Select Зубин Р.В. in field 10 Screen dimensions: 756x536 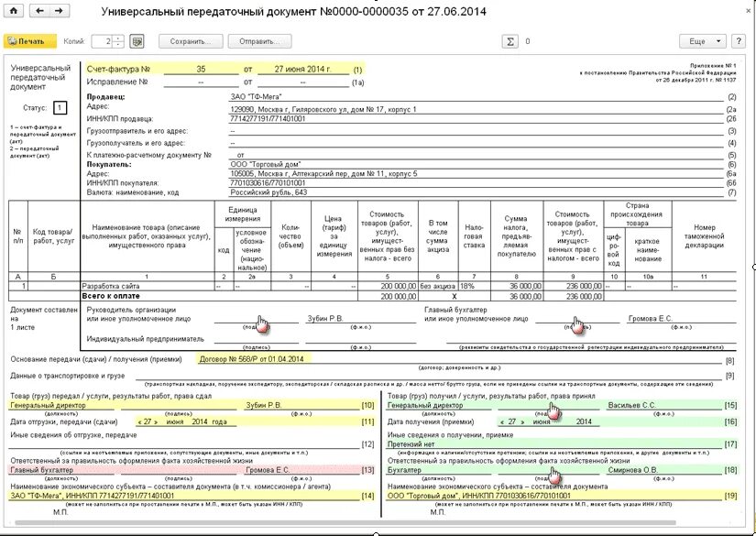pyautogui.click(x=264, y=405)
